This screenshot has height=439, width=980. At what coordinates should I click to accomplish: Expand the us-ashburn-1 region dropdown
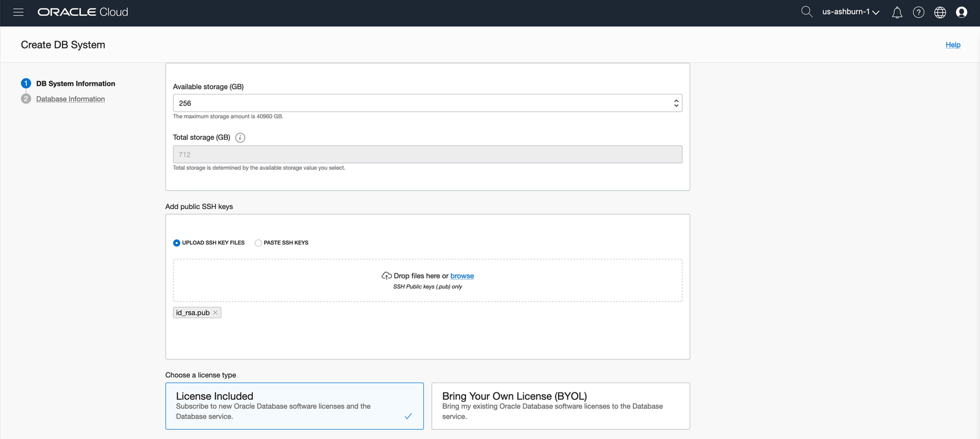850,12
